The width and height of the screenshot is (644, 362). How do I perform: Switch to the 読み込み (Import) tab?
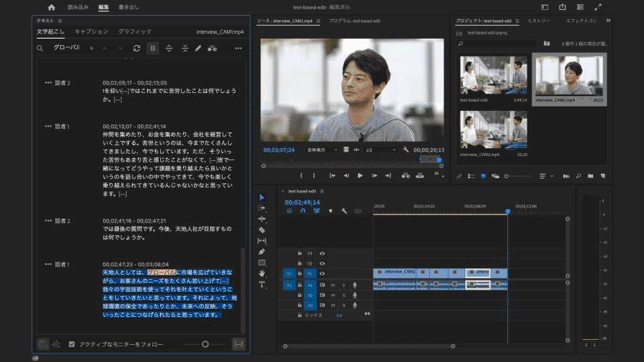click(78, 7)
